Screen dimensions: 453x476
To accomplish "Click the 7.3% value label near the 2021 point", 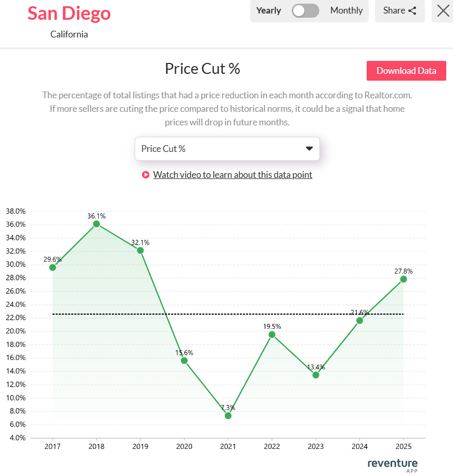I will pos(228,408).
